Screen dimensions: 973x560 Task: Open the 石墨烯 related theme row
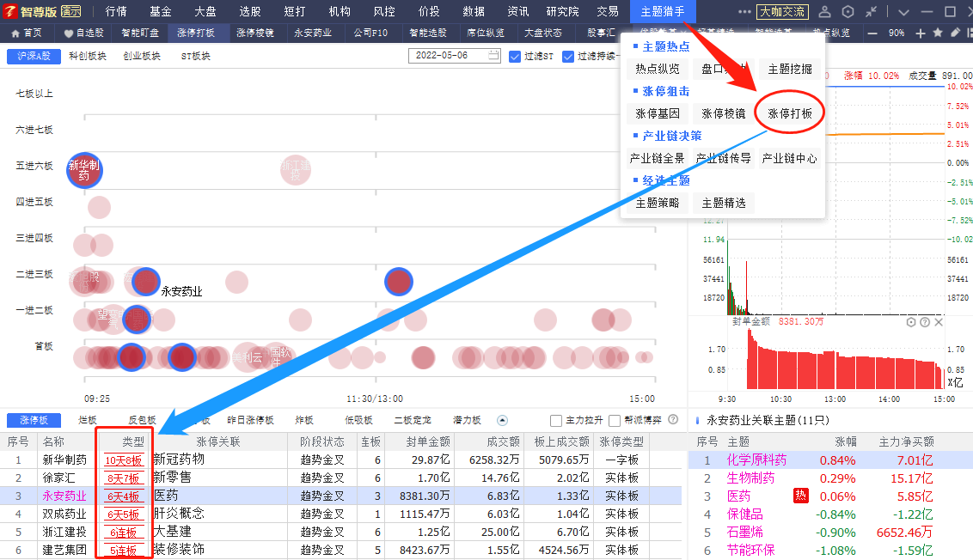pos(830,533)
